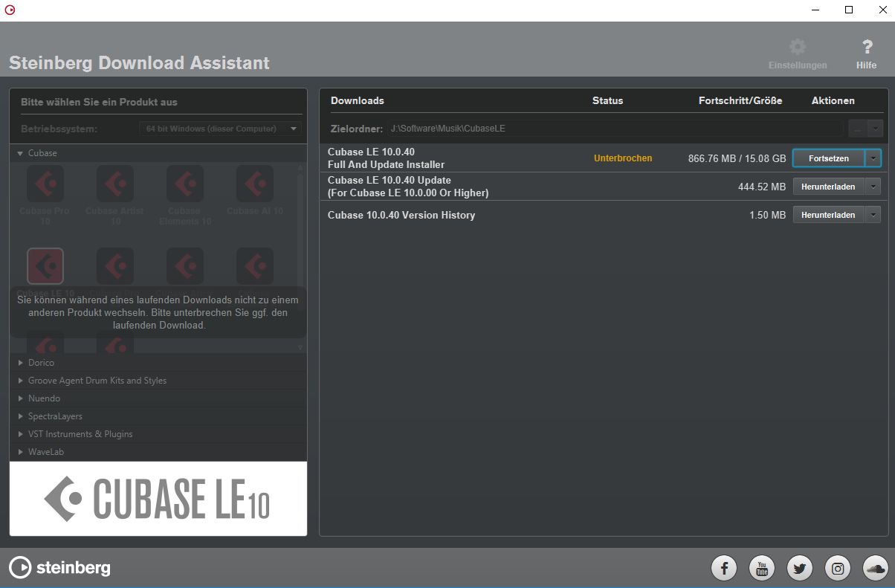The image size is (895, 588).
Task: Click the '444.52 MB' size value
Action: coord(762,187)
